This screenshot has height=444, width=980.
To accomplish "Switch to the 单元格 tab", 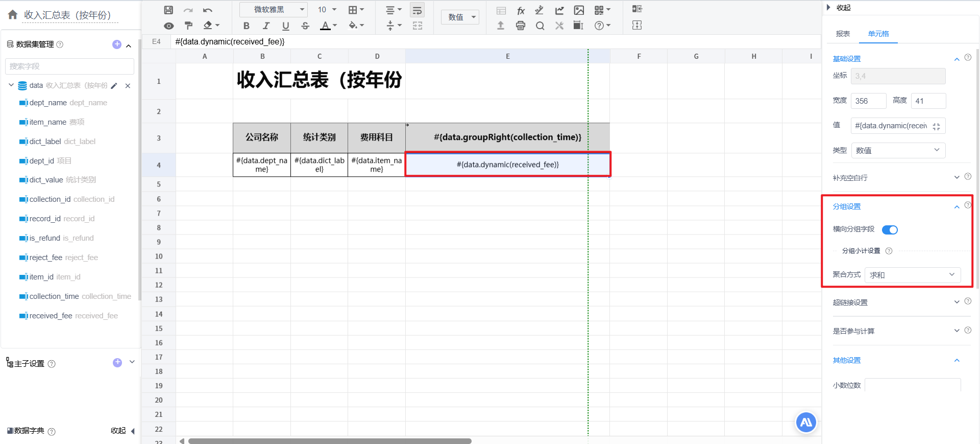I will click(x=878, y=34).
